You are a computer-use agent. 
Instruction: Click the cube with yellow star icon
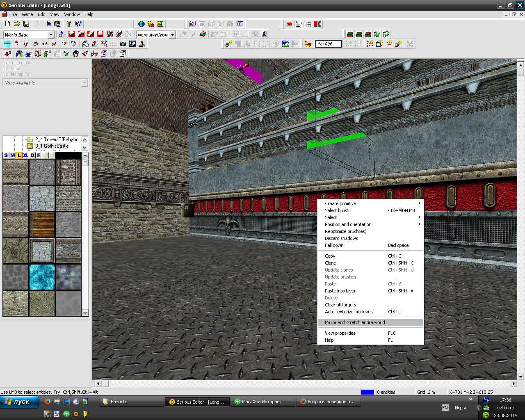[x=379, y=44]
